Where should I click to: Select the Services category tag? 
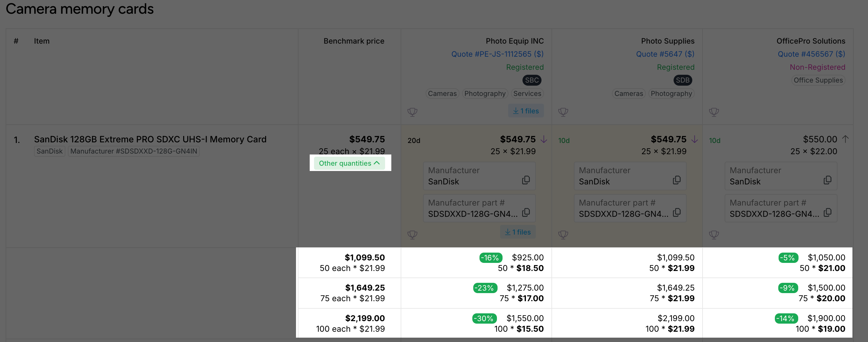pyautogui.click(x=527, y=94)
